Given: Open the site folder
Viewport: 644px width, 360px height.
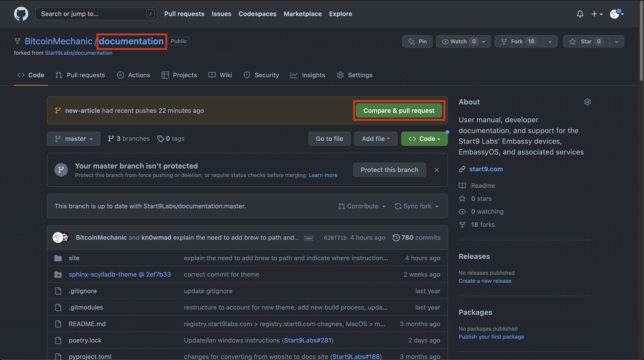Looking at the screenshot, I should pyautogui.click(x=74, y=258).
